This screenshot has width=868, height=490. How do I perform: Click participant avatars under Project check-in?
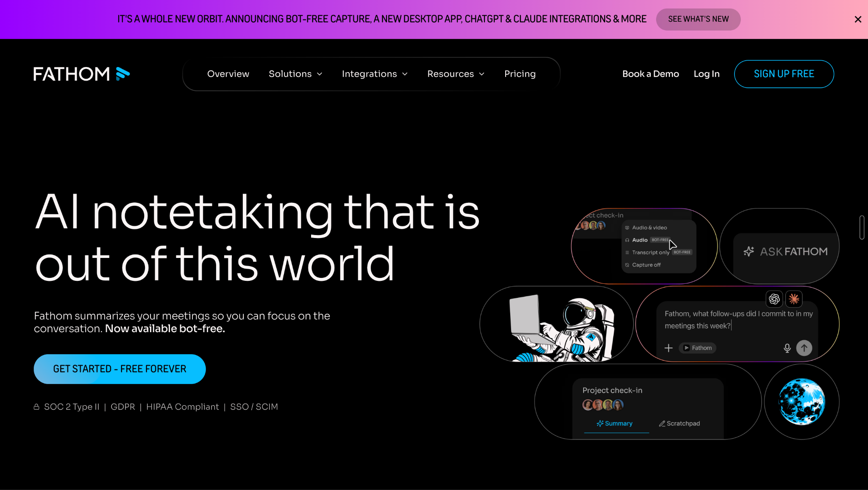[x=603, y=405]
